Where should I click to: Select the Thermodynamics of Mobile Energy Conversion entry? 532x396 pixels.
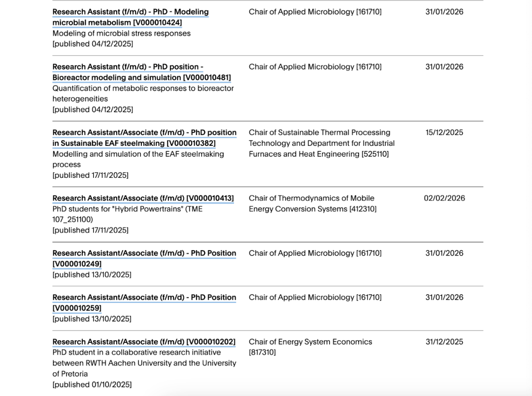312,203
